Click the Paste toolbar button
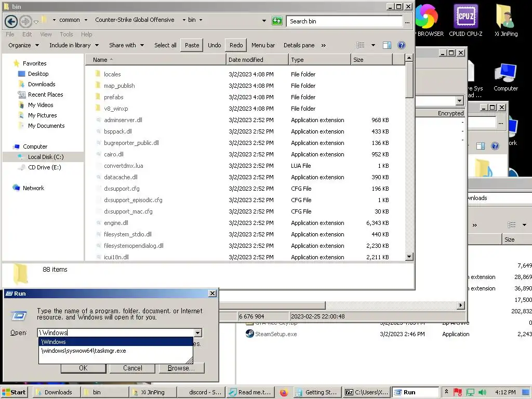Image resolution: width=532 pixels, height=399 pixels. coord(192,45)
